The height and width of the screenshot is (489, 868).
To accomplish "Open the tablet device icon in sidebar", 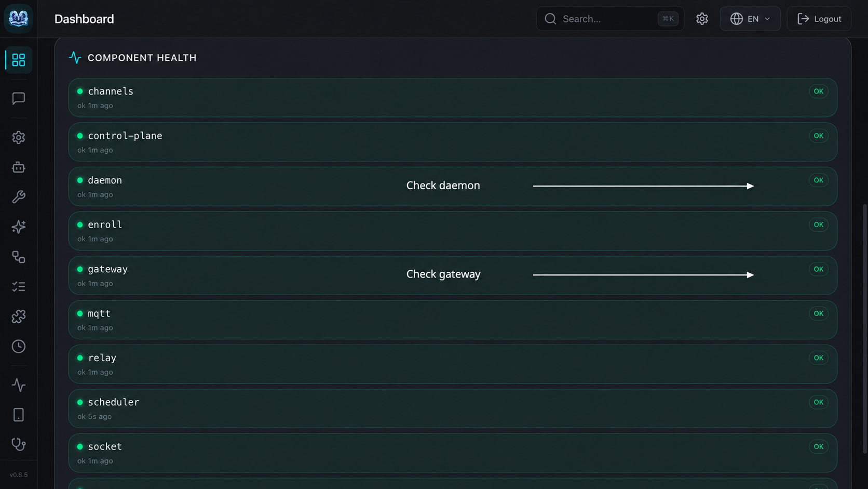I will pos(19,415).
